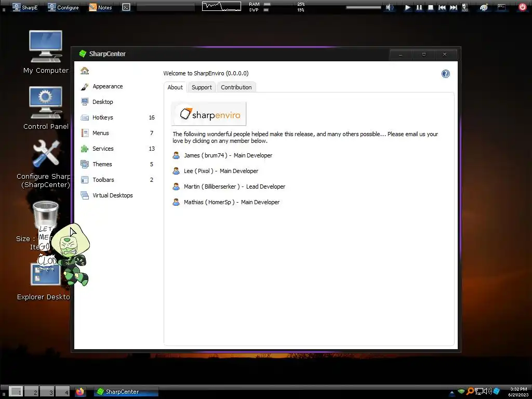Email Mathias (HomerSp) Main Developer
This screenshot has width=532, height=399.
pyautogui.click(x=232, y=202)
